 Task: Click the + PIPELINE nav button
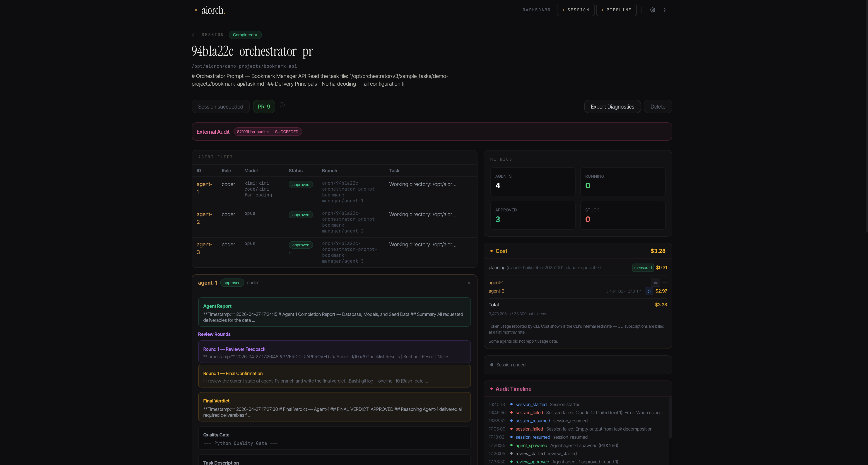point(616,10)
